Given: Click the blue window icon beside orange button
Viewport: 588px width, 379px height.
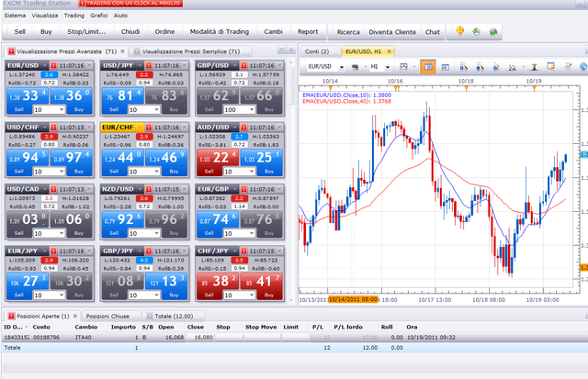Looking at the screenshot, I should click(445, 67).
